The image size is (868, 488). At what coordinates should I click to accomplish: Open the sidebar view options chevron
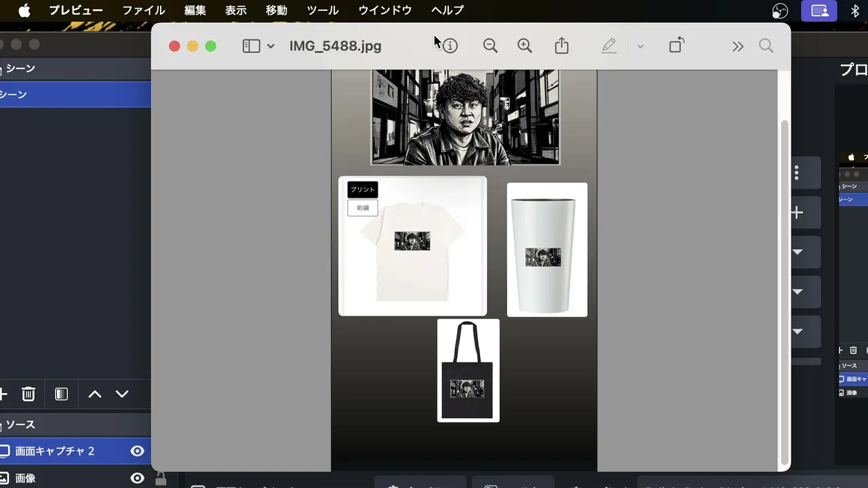click(x=271, y=46)
